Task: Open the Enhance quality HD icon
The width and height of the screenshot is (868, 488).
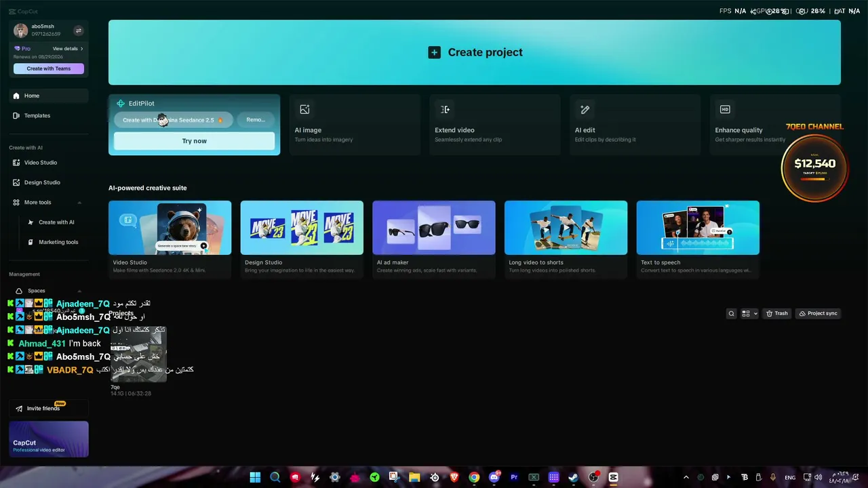Action: pos(725,109)
